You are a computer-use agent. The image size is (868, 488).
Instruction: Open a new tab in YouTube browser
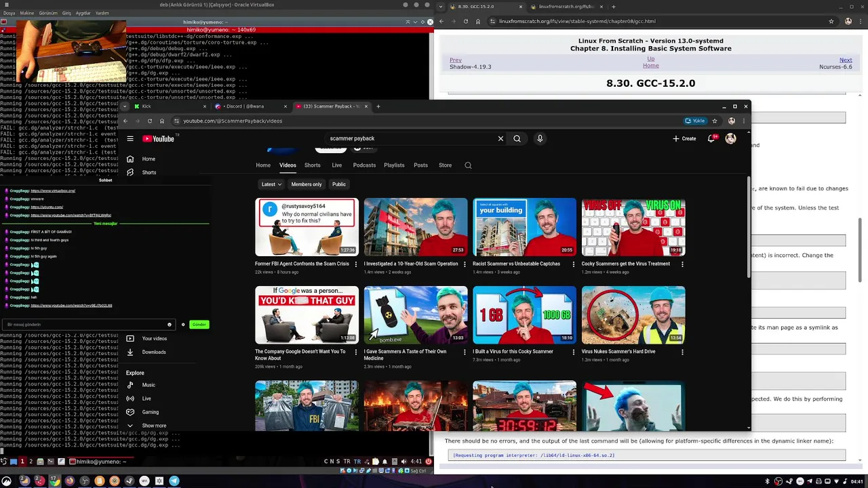point(378,106)
